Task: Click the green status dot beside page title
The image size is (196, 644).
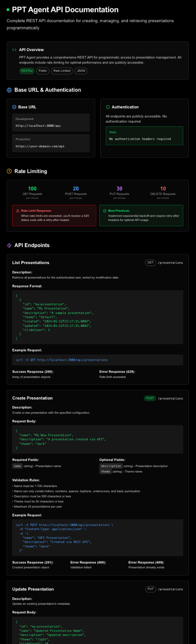Action: click(8, 10)
